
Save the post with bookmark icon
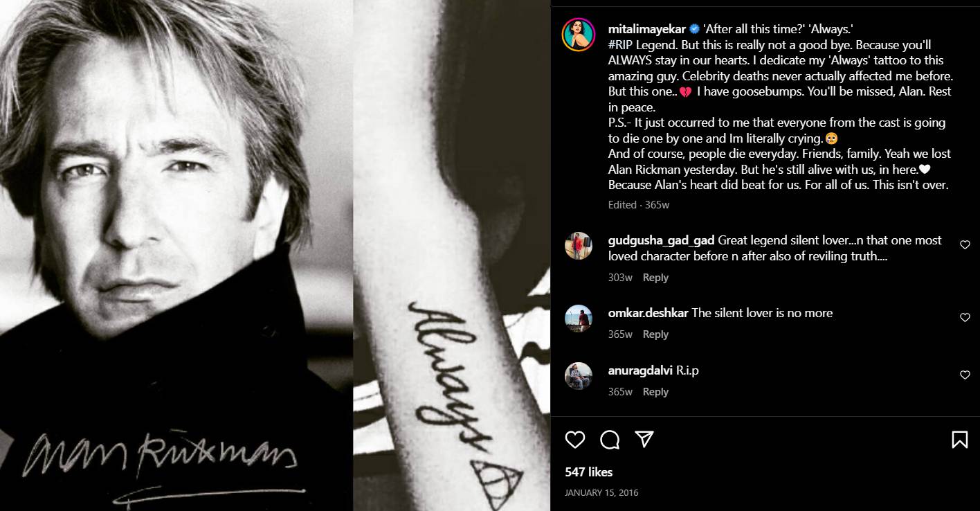click(x=959, y=440)
